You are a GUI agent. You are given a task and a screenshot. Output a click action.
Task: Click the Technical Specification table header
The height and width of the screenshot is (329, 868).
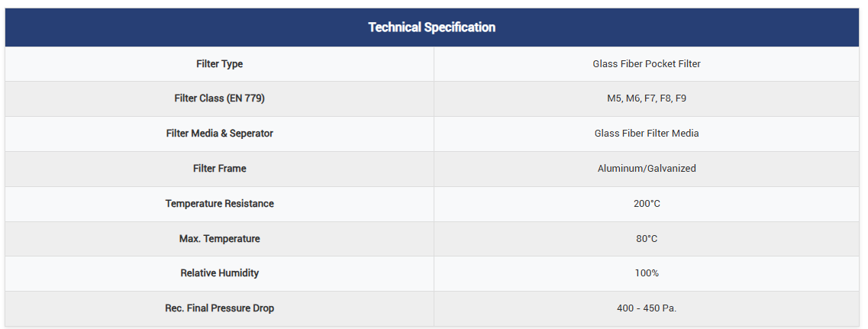click(x=431, y=27)
